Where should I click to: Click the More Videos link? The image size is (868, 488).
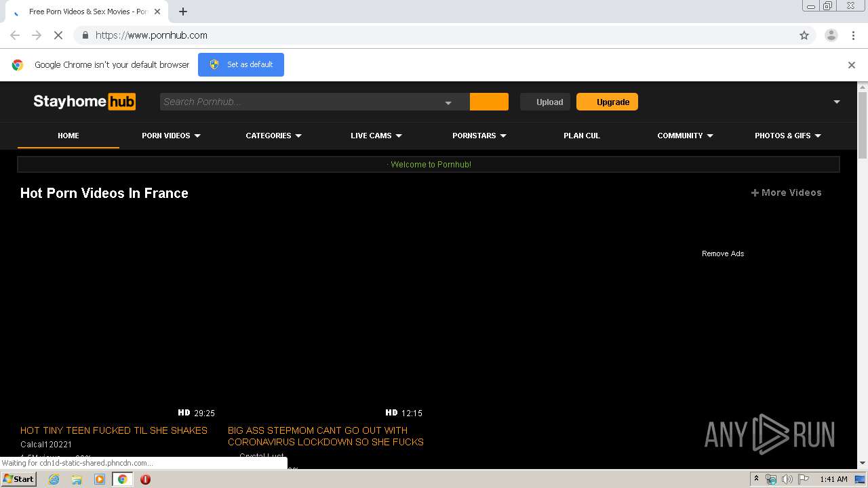tap(787, 192)
